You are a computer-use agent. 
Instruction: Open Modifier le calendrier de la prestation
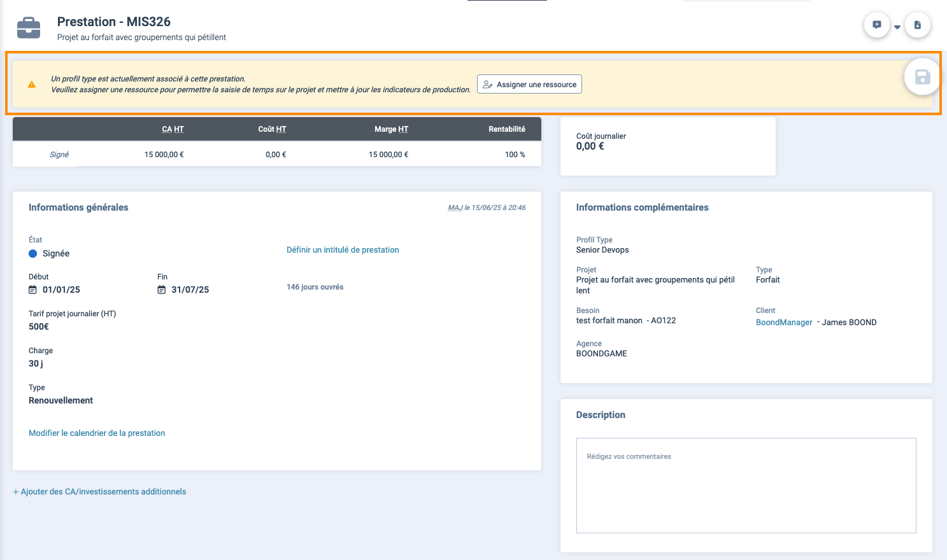pyautogui.click(x=97, y=433)
